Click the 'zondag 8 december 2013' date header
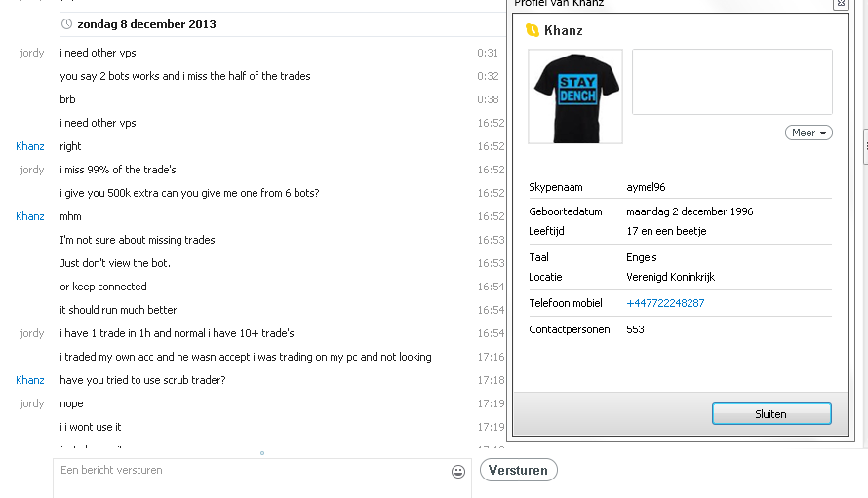The height and width of the screenshot is (498, 868). 146,24
